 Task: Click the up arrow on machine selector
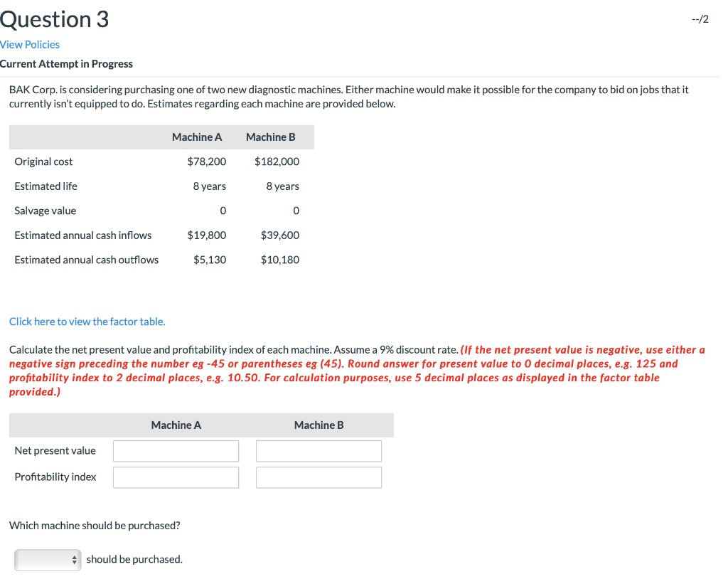coord(74,557)
